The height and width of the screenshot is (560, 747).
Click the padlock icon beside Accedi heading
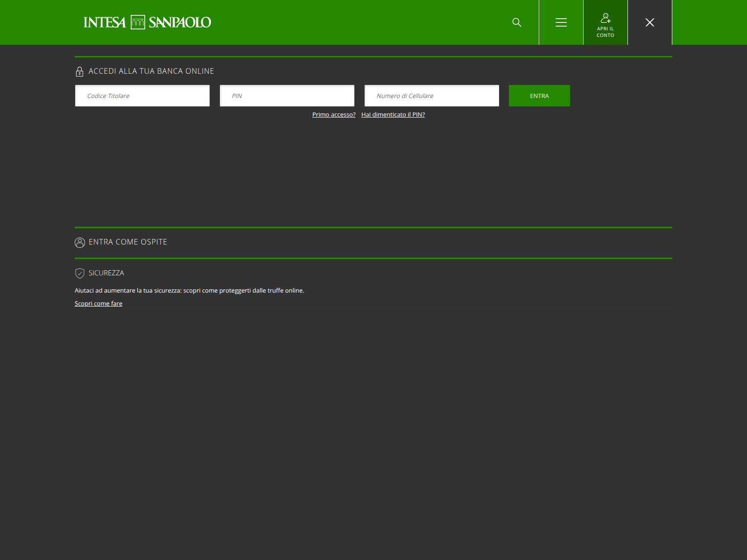tap(79, 71)
